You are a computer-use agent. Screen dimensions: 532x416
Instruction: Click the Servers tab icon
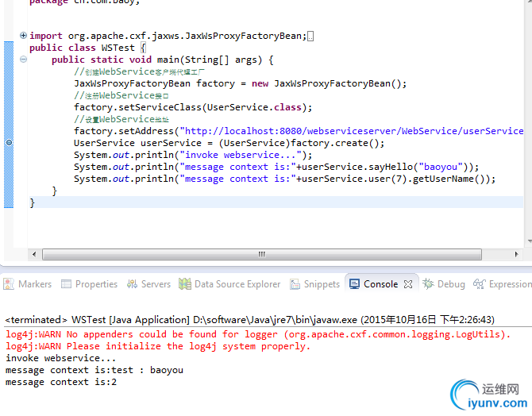pyautogui.click(x=132, y=284)
